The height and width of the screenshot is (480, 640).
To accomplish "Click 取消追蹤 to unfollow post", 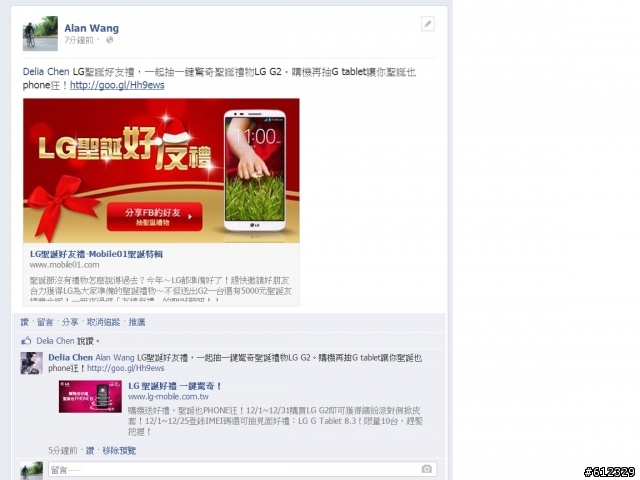I will [x=103, y=322].
